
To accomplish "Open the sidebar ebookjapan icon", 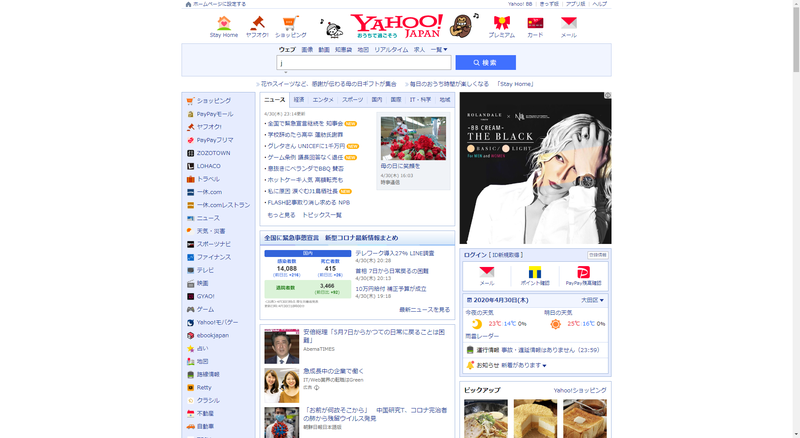I will coord(190,335).
